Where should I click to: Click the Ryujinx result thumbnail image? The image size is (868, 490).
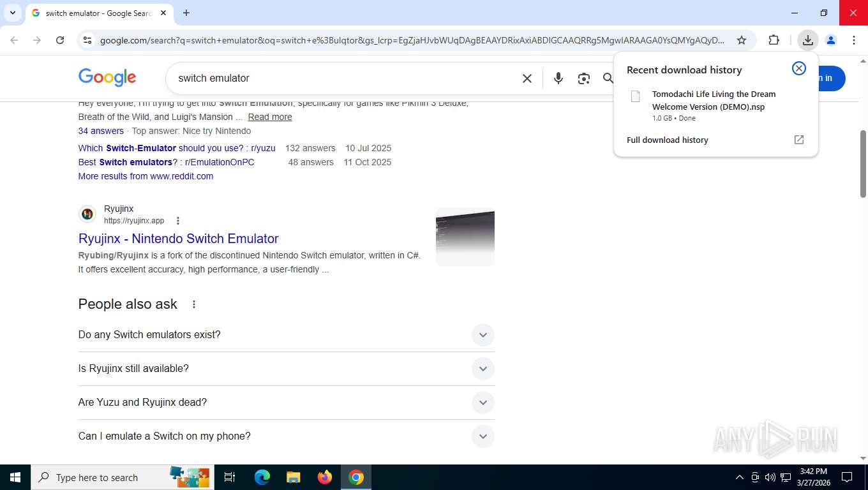pos(465,237)
